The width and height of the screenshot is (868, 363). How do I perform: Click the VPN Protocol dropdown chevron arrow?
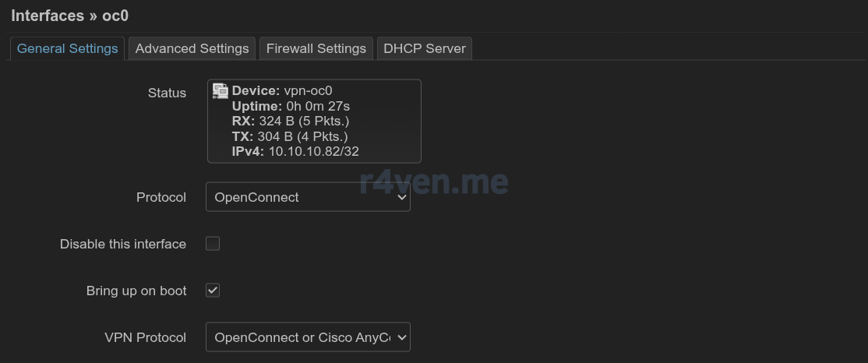point(402,337)
